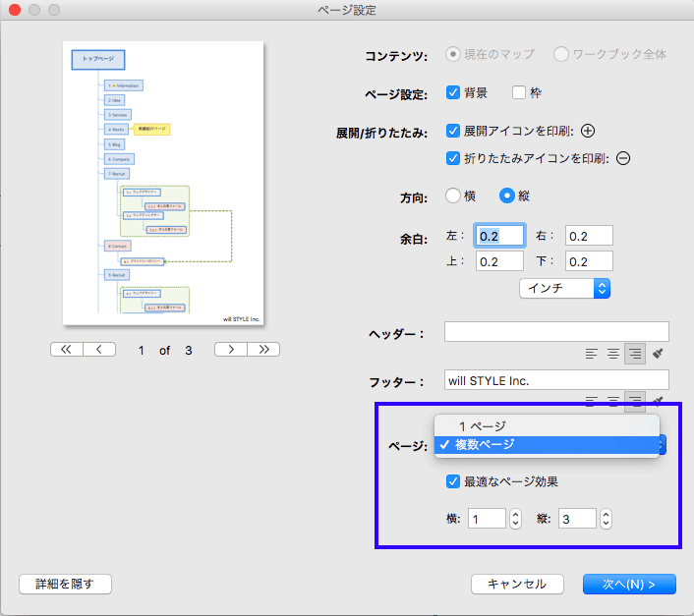Toggle 最適なページ効果 checkbox
The width and height of the screenshot is (694, 616).
(453, 481)
